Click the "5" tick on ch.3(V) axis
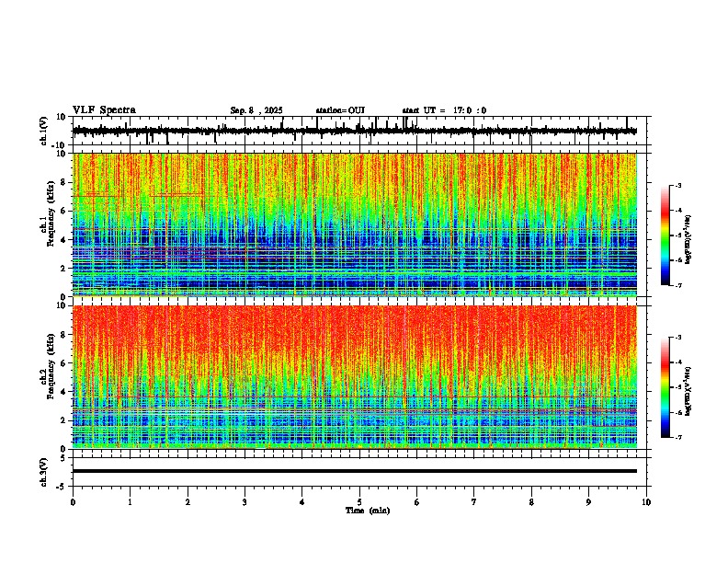Viewport: 728px width, 563px height. [x=63, y=457]
